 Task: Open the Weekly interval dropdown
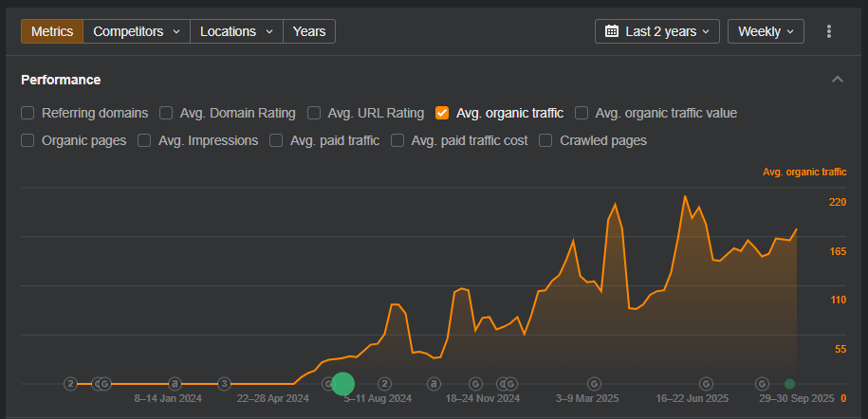click(766, 31)
